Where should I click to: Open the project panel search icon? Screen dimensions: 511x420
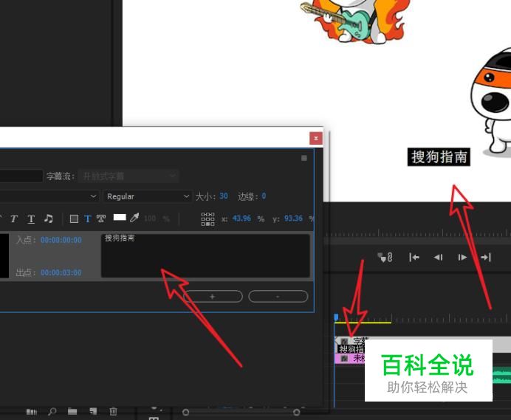[52, 412]
